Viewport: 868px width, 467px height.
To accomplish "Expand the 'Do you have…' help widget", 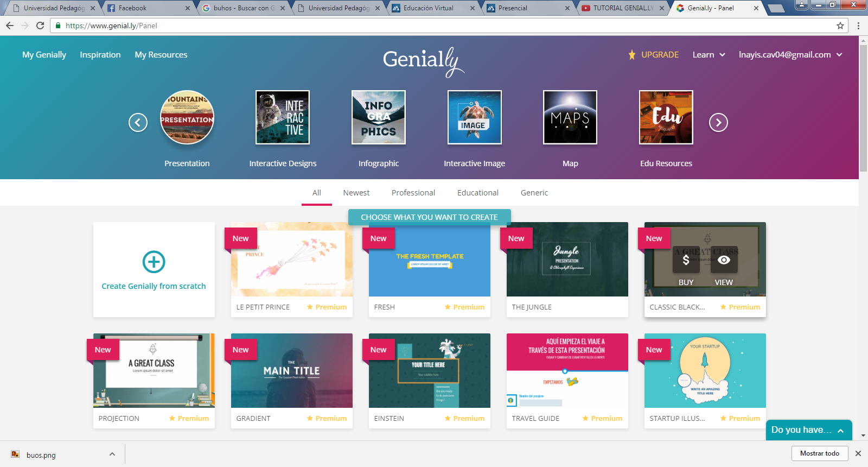I will coord(808,430).
